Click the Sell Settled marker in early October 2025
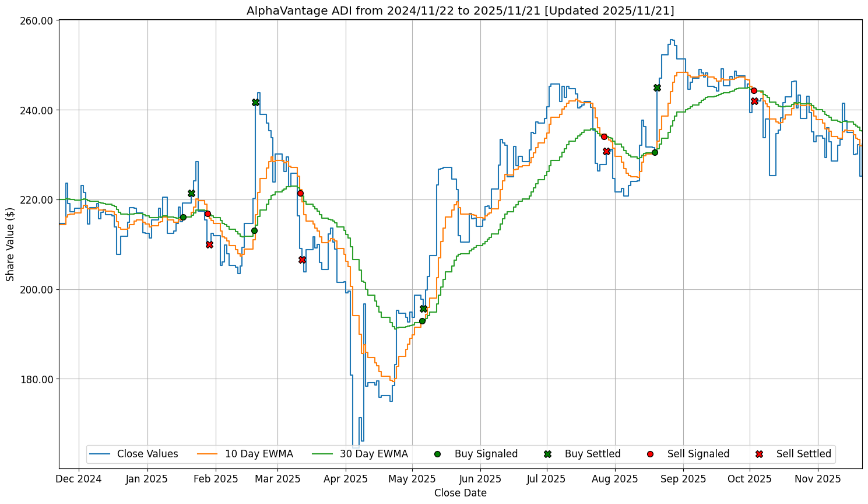 [x=754, y=101]
